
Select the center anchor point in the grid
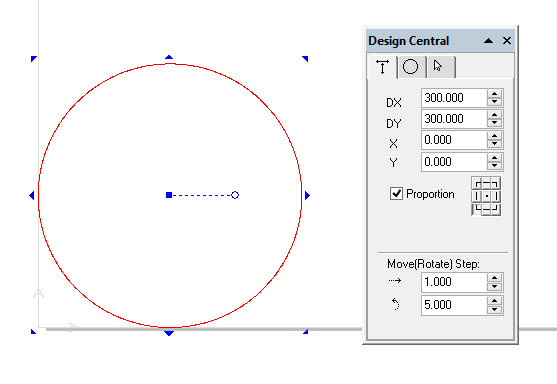[x=486, y=196]
